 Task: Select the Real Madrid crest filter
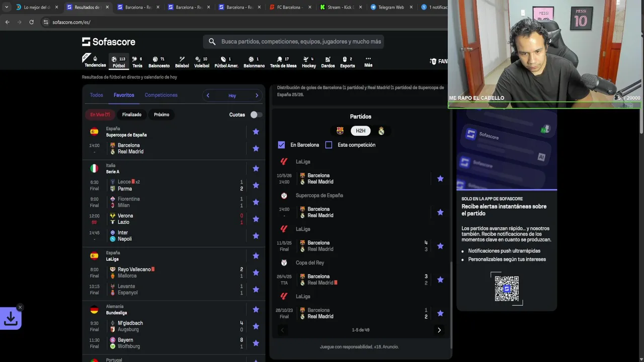click(x=381, y=131)
